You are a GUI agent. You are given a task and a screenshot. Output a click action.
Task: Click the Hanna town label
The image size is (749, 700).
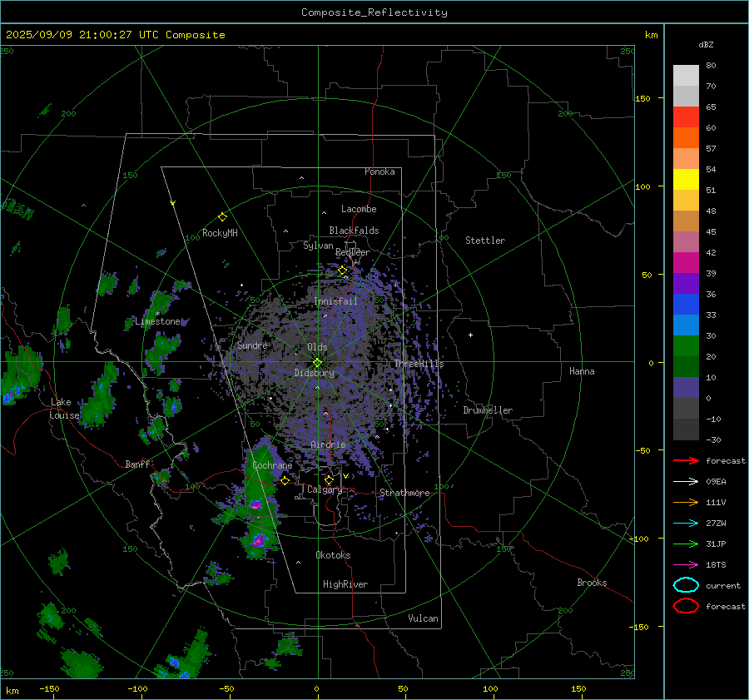[582, 371]
